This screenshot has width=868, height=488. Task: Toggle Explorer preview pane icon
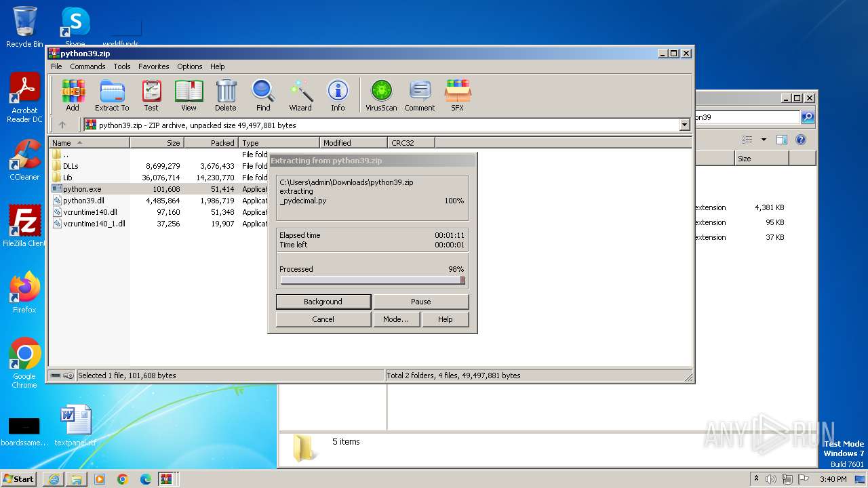[x=781, y=140]
